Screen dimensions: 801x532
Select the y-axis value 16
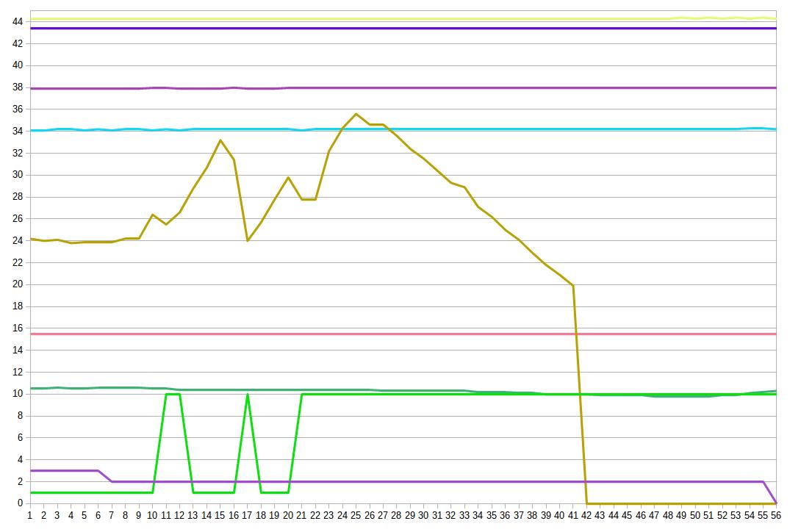coord(18,328)
